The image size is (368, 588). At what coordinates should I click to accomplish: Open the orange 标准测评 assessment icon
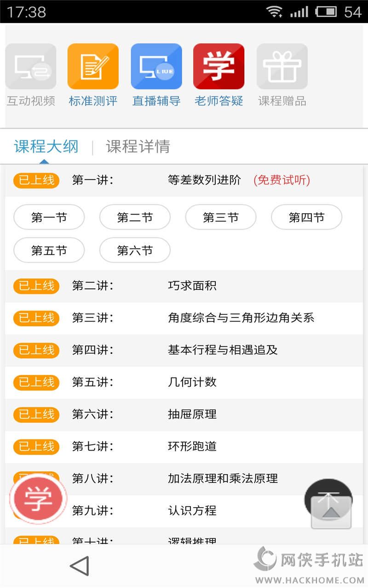pos(93,67)
